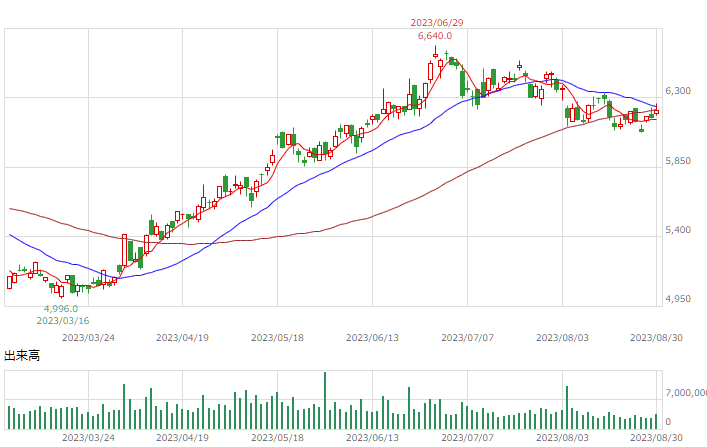
Task: Click the 7,000,000 volume axis label
Action: pyautogui.click(x=686, y=393)
